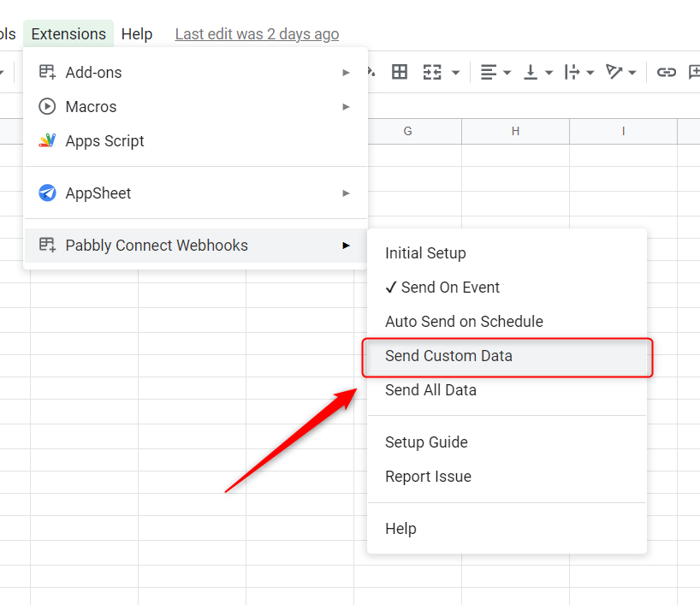Choose Initial Setup
Screen dimensions: 700x605
507,253
